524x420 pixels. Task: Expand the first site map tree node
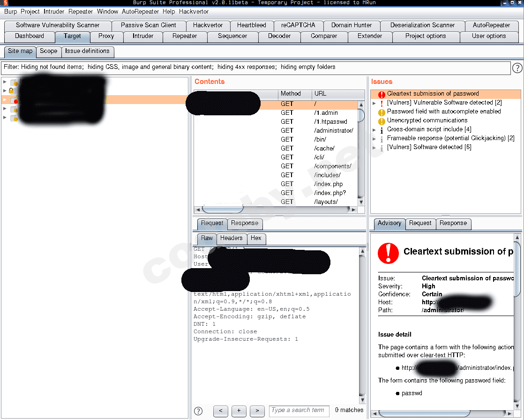click(5, 82)
